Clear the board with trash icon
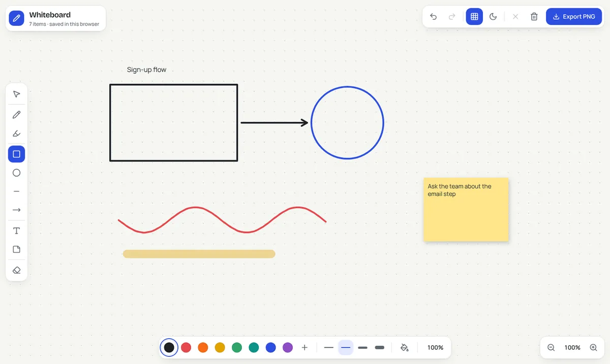The image size is (610, 364). (x=534, y=17)
